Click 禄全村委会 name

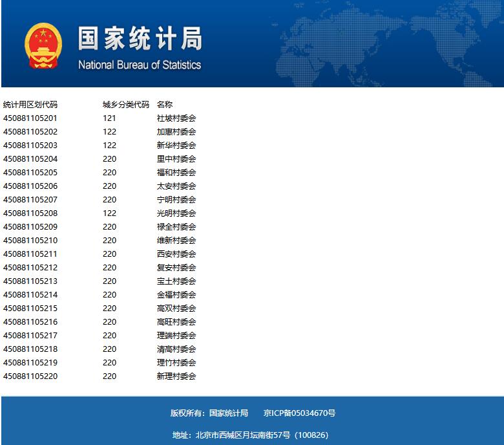[176, 227]
